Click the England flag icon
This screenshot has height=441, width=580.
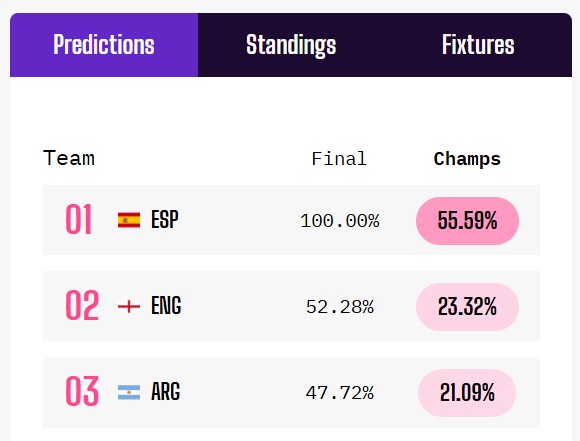point(129,306)
